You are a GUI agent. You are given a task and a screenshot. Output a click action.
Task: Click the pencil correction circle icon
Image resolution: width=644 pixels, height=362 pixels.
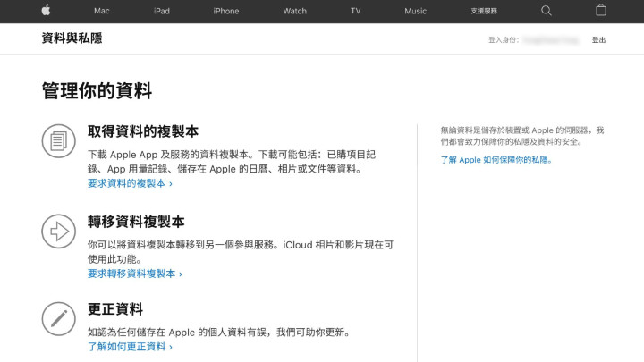[x=59, y=319]
